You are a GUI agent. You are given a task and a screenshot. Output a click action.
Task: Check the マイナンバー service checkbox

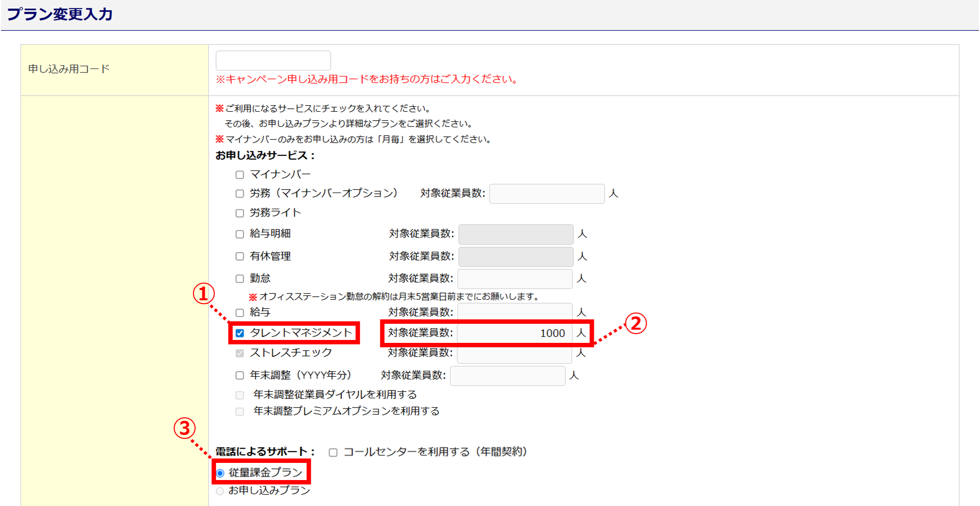click(x=240, y=175)
